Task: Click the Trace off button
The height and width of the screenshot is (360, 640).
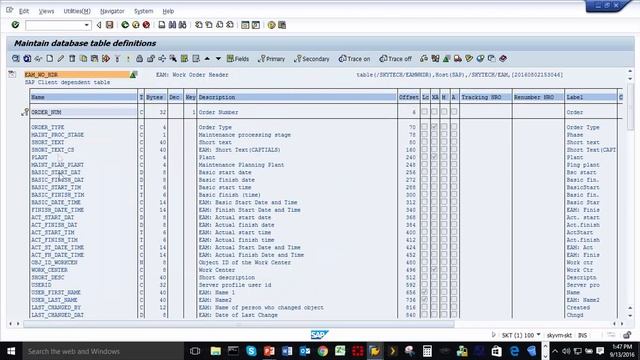Action: point(396,59)
